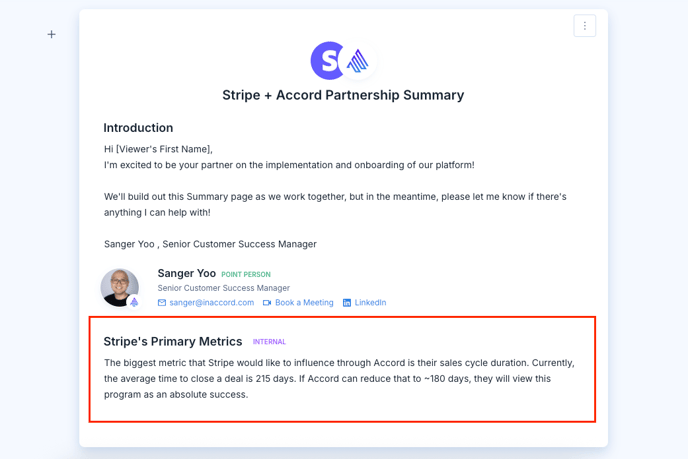Open sanger@inaccord.com email link
This screenshot has width=688, height=459.
pyautogui.click(x=211, y=303)
